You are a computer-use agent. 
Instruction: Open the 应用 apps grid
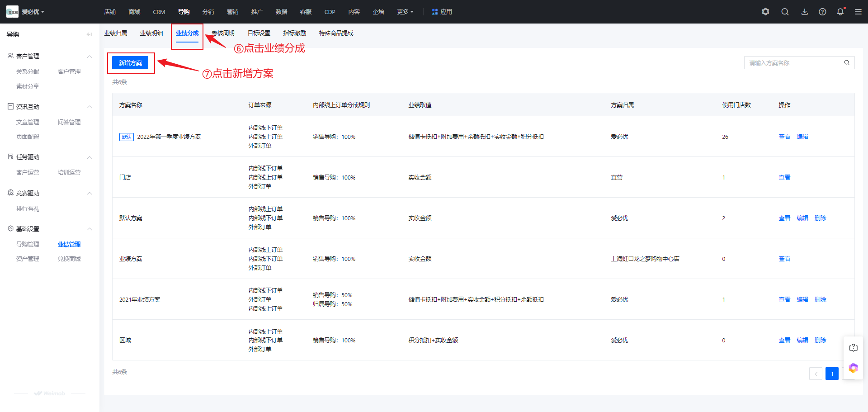click(442, 12)
